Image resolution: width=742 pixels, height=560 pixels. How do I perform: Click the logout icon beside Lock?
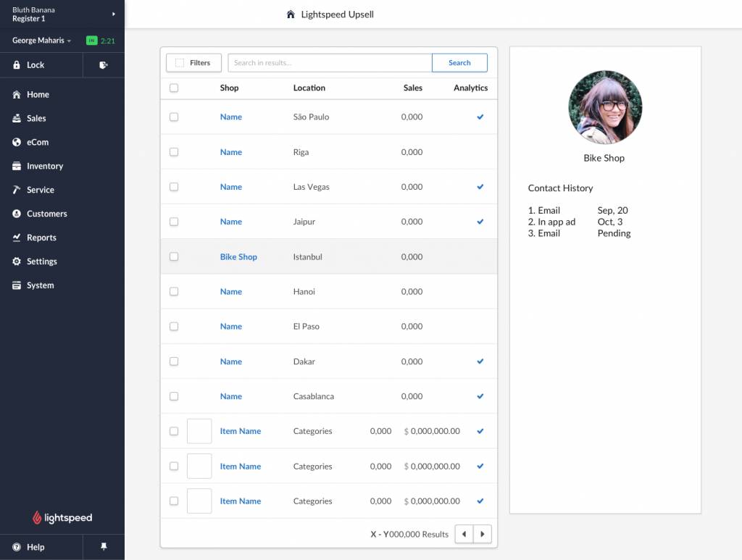point(104,65)
